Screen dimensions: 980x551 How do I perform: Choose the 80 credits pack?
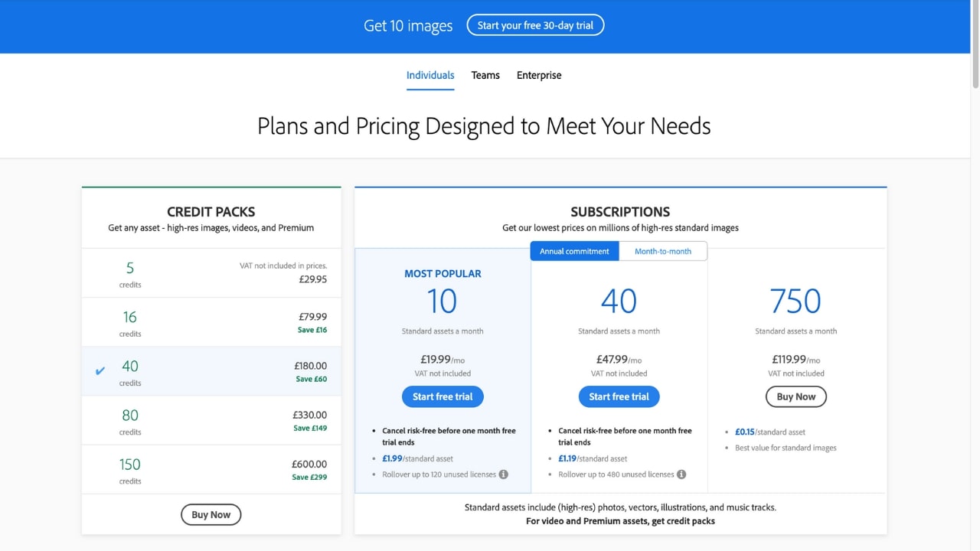(x=211, y=420)
